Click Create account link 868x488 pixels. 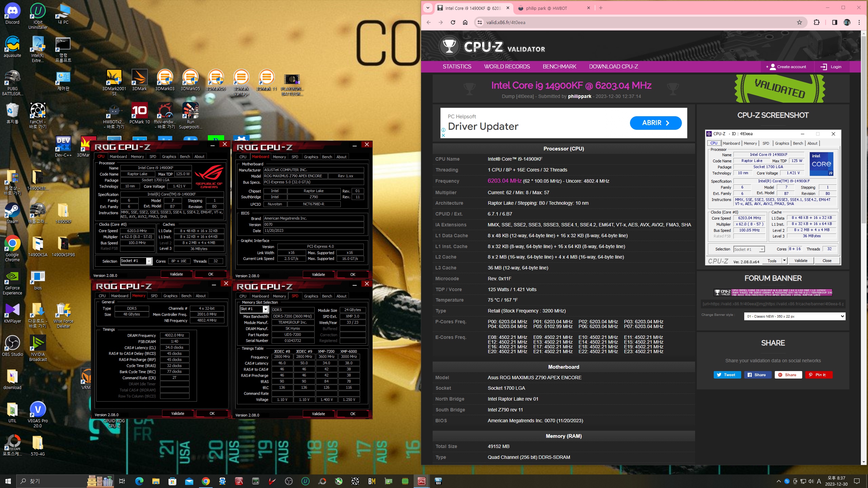pyautogui.click(x=787, y=67)
